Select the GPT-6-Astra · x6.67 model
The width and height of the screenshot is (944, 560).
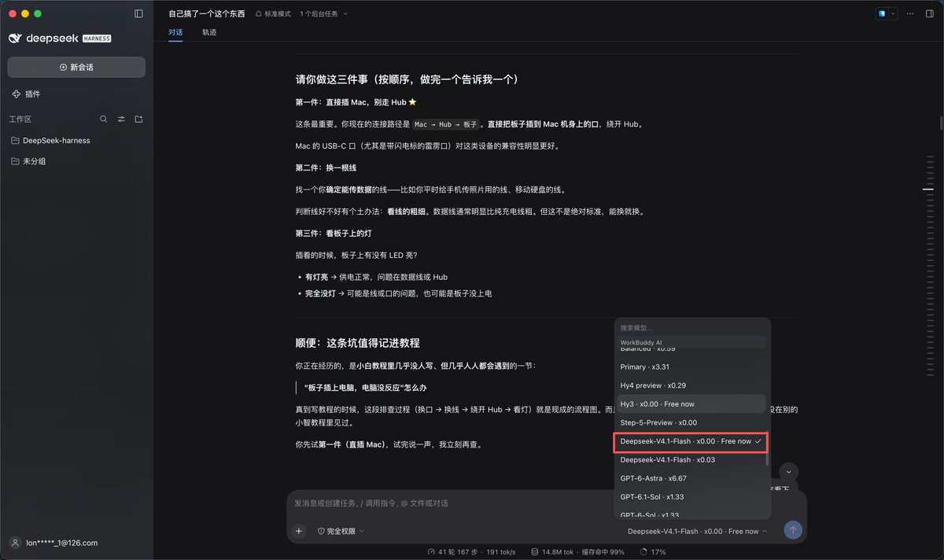coord(692,478)
